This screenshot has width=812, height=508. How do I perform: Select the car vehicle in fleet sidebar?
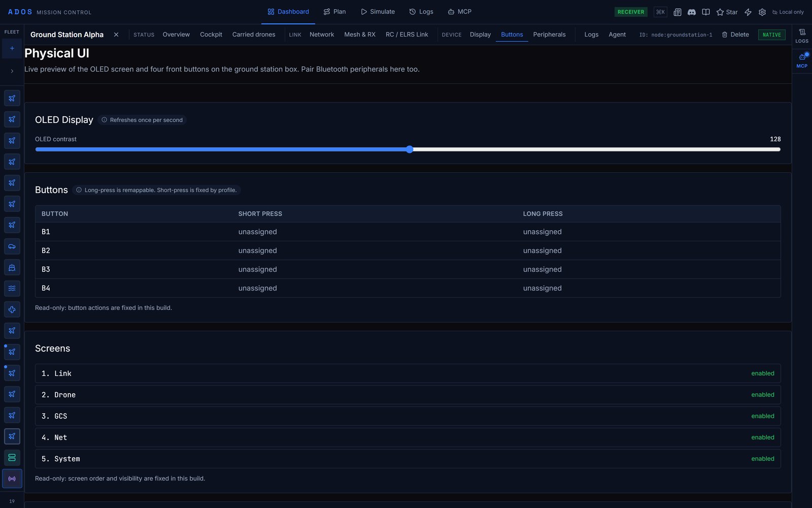pos(12,246)
